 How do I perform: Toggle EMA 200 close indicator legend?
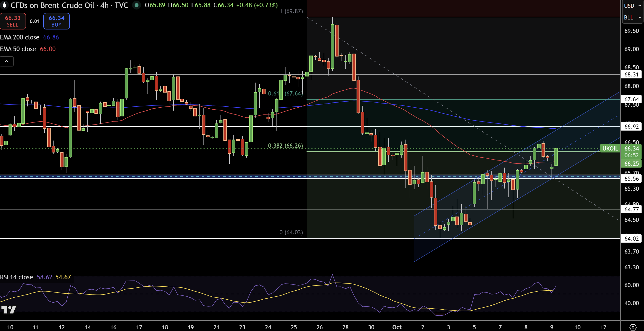point(20,37)
